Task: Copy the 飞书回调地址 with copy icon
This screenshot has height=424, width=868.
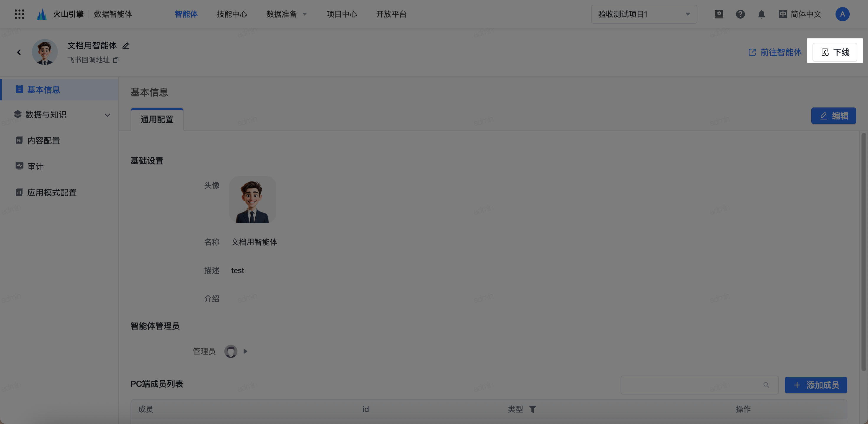Action: click(115, 60)
